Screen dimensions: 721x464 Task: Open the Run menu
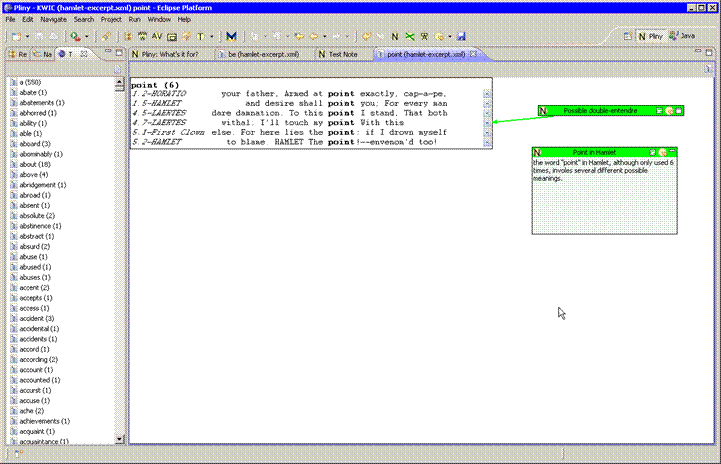[134, 19]
